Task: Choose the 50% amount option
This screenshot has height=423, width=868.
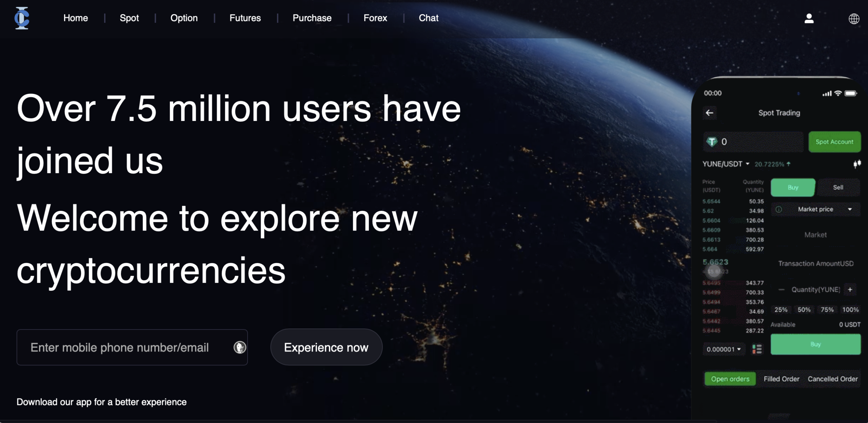Action: pos(804,309)
